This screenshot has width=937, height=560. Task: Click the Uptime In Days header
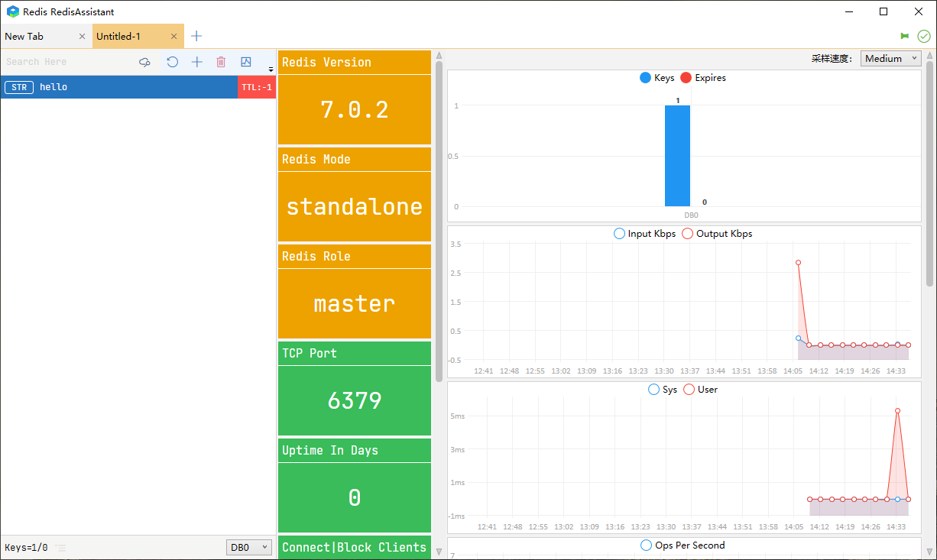coord(355,451)
